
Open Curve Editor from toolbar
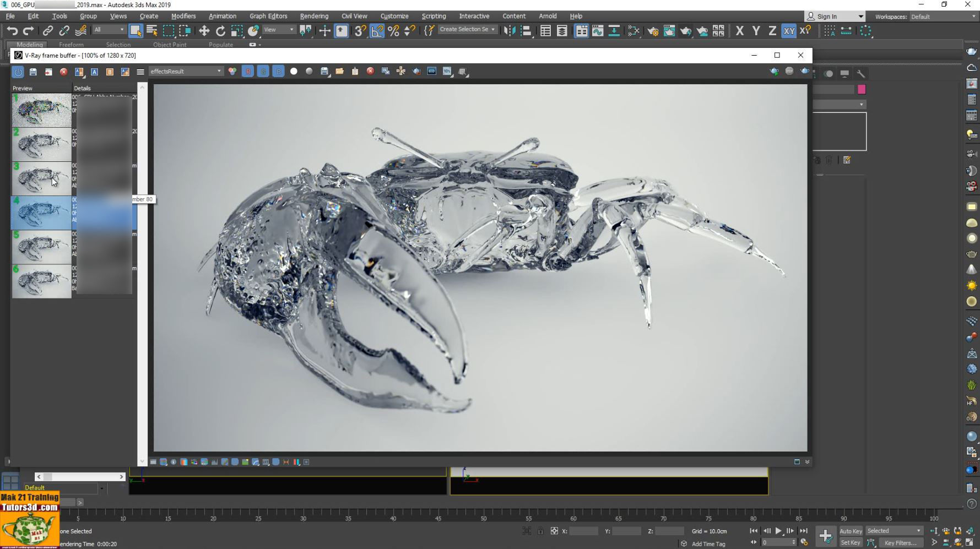pos(598,31)
